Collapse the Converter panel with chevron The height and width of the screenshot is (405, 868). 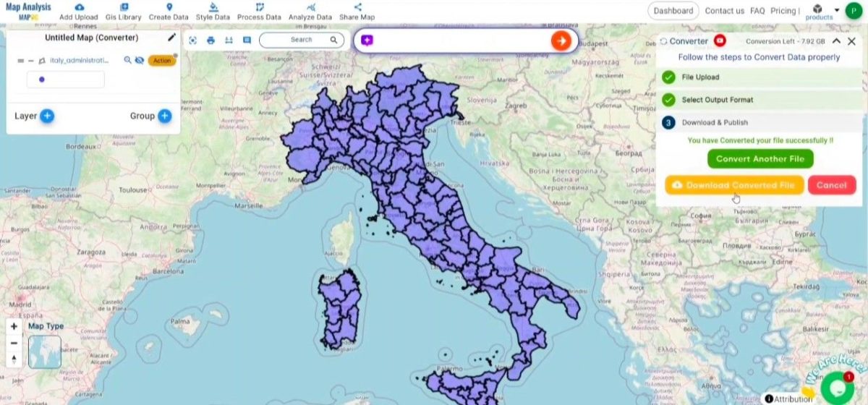(x=836, y=41)
